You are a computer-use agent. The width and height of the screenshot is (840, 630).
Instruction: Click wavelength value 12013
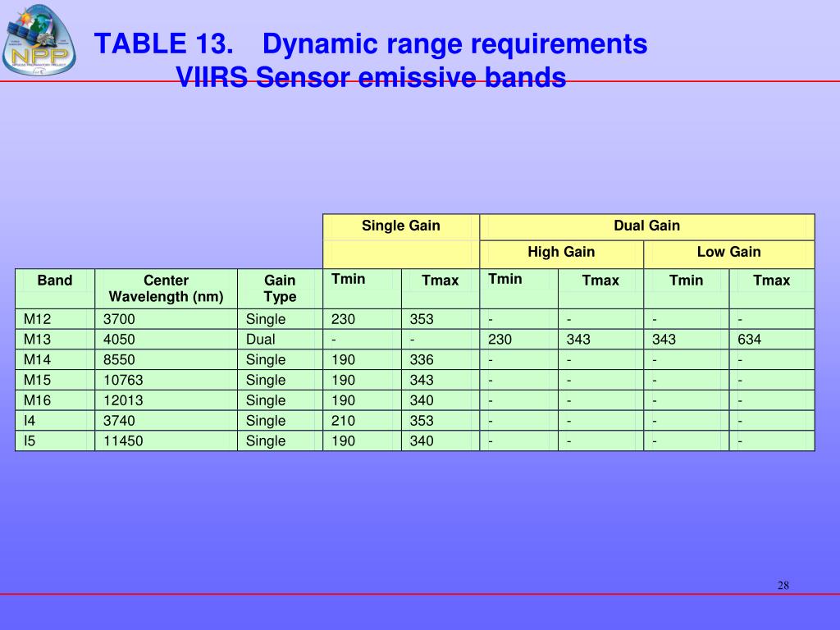pyautogui.click(x=123, y=400)
